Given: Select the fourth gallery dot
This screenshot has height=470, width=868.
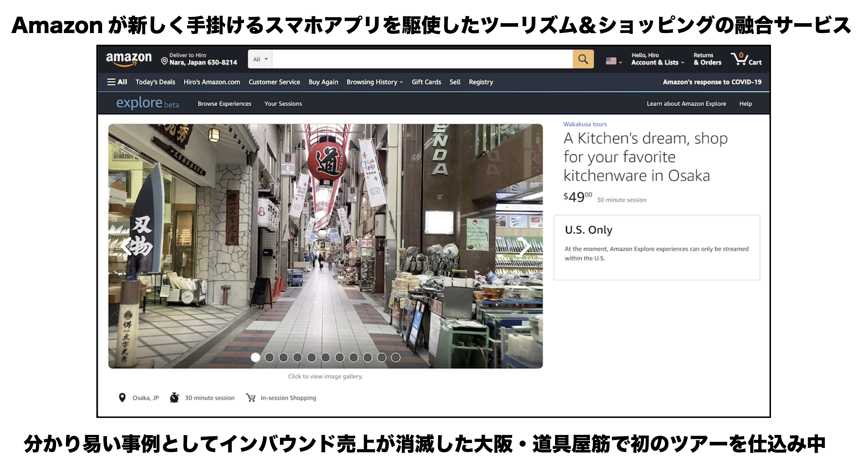Looking at the screenshot, I should click(x=297, y=358).
